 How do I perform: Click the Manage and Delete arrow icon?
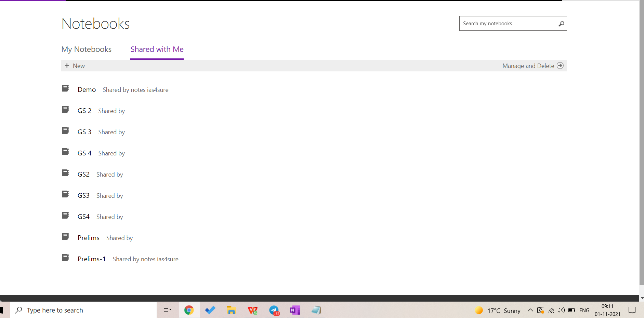click(x=560, y=66)
